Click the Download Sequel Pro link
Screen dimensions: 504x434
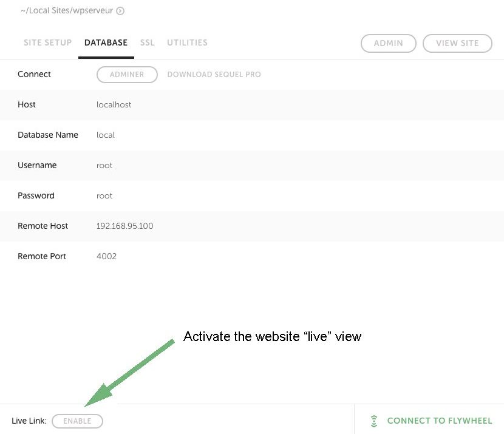click(x=214, y=75)
